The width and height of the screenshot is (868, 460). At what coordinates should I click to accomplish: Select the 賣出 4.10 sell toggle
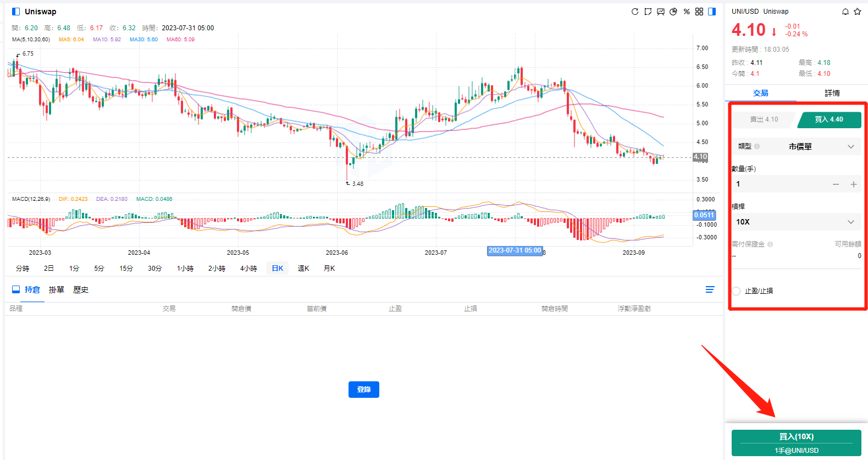tap(764, 119)
